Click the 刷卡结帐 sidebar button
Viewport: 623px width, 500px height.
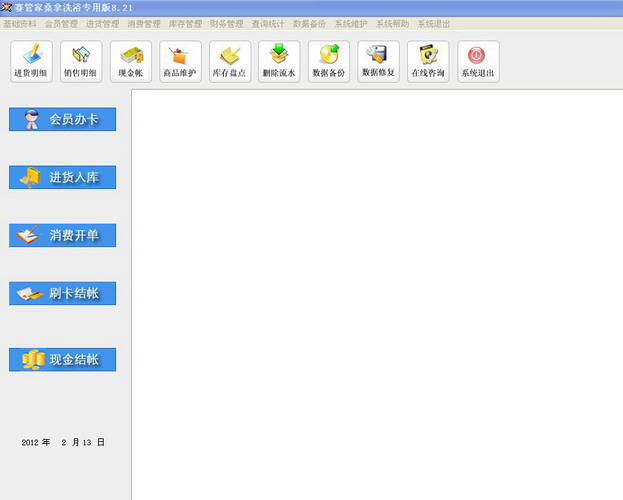coord(62,293)
